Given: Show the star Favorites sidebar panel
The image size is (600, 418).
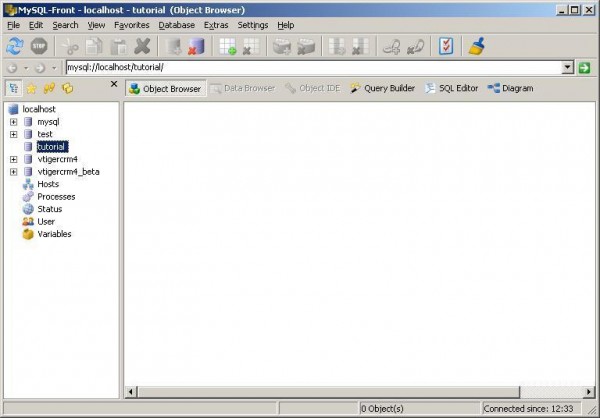Looking at the screenshot, I should [x=31, y=88].
